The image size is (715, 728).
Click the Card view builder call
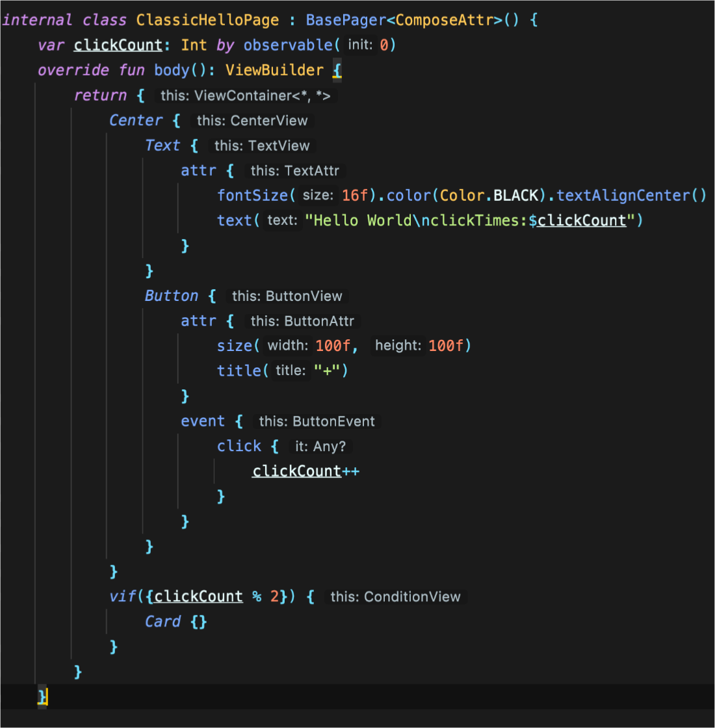[x=162, y=621]
